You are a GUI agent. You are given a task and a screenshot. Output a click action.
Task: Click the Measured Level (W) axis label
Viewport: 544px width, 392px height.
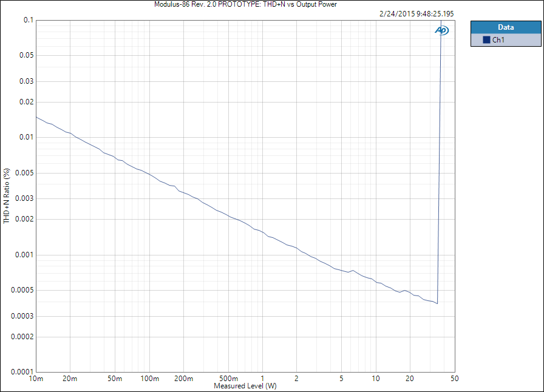pyautogui.click(x=245, y=386)
